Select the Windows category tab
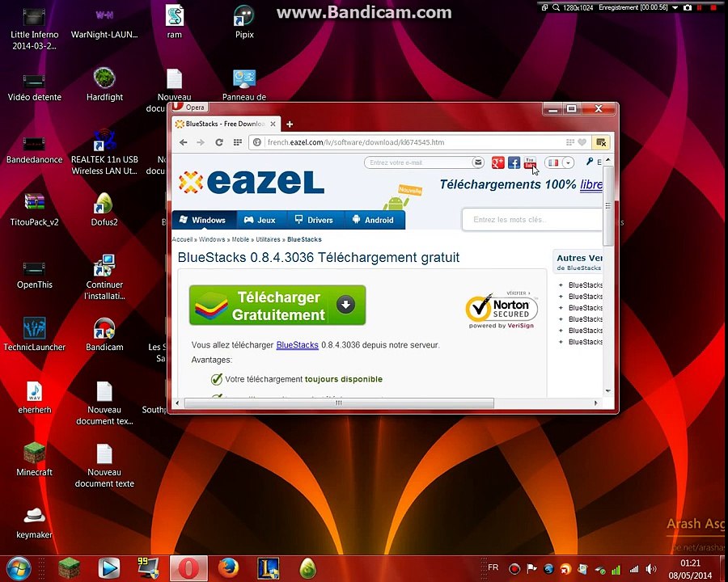 click(203, 220)
